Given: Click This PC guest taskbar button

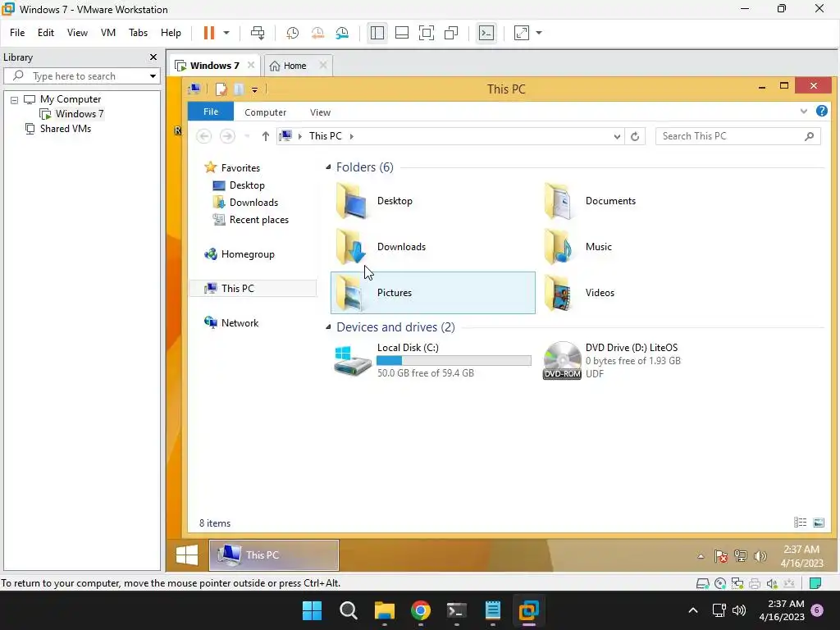Looking at the screenshot, I should pos(274,555).
